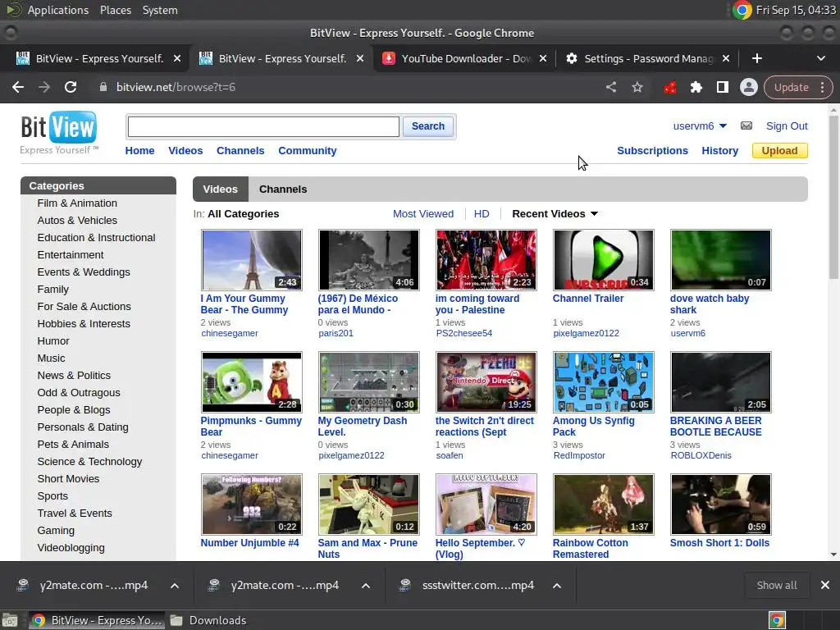Screen dimensions: 840x630
Task: Open the History link
Action: click(719, 151)
